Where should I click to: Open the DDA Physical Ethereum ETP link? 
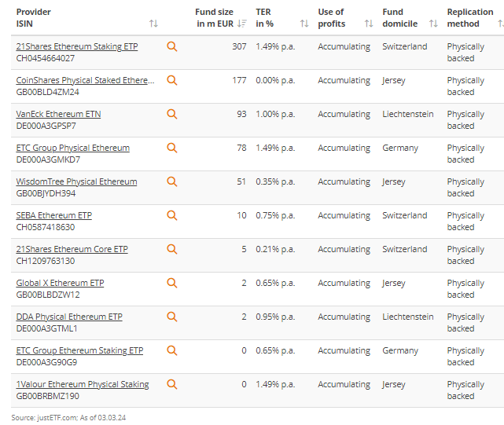click(x=69, y=317)
